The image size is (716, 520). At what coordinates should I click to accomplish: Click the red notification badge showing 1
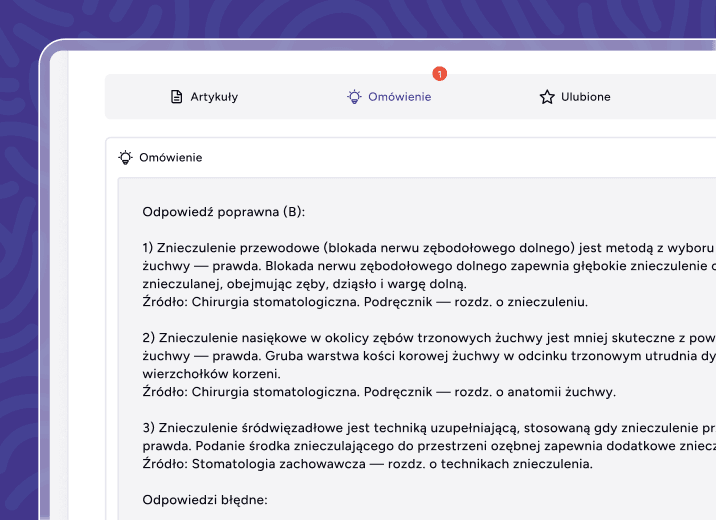click(x=440, y=74)
